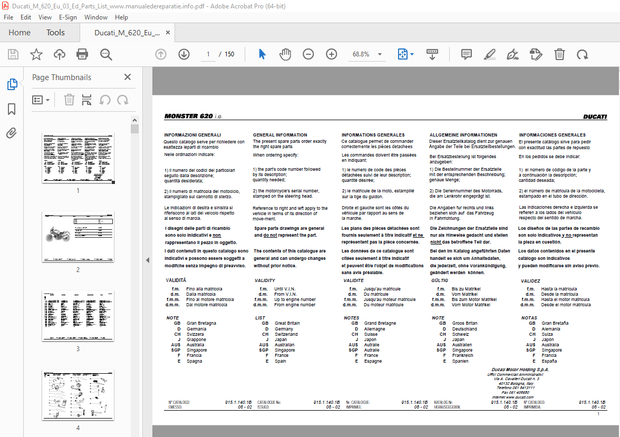Open the File menu
The height and width of the screenshot is (437, 620).
[x=8, y=17]
